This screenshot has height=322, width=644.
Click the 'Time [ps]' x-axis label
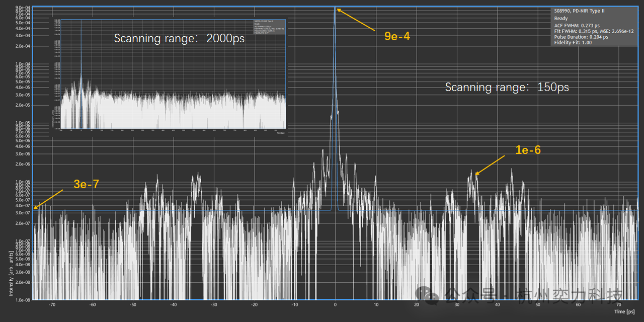tap(625, 312)
